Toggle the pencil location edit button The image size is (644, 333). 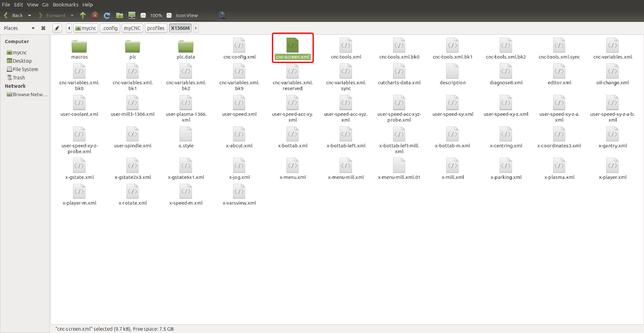coord(57,28)
